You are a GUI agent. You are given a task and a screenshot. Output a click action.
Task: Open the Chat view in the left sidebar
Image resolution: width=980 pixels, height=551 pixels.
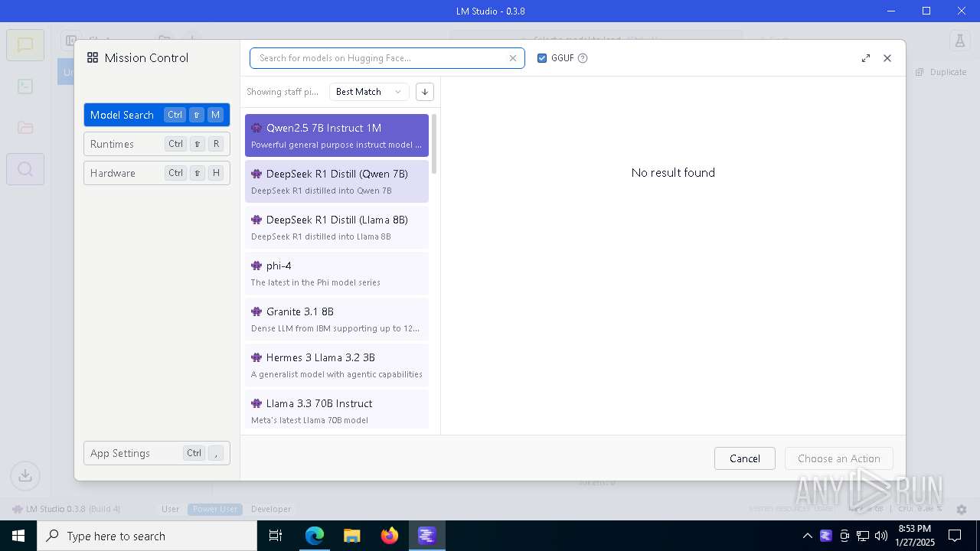click(x=25, y=45)
